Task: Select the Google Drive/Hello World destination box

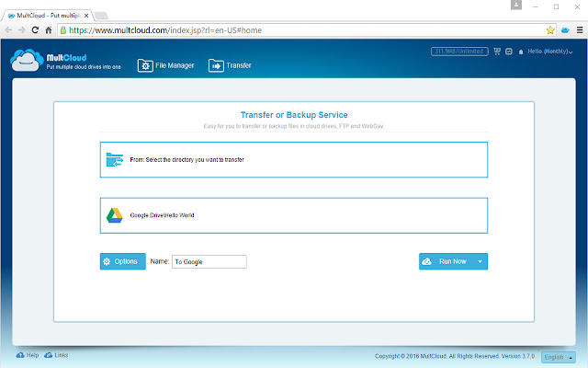Action: click(294, 215)
